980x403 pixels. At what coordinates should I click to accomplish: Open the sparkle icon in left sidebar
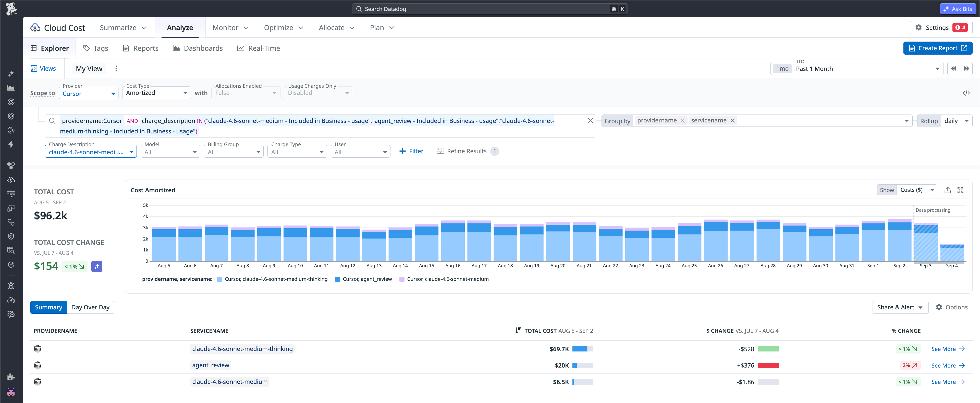click(11, 73)
